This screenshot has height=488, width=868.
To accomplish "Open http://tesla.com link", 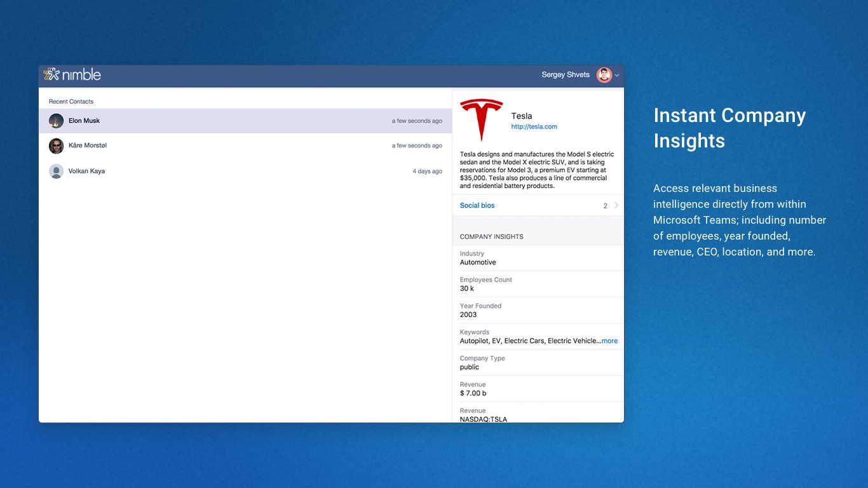I will (x=534, y=126).
